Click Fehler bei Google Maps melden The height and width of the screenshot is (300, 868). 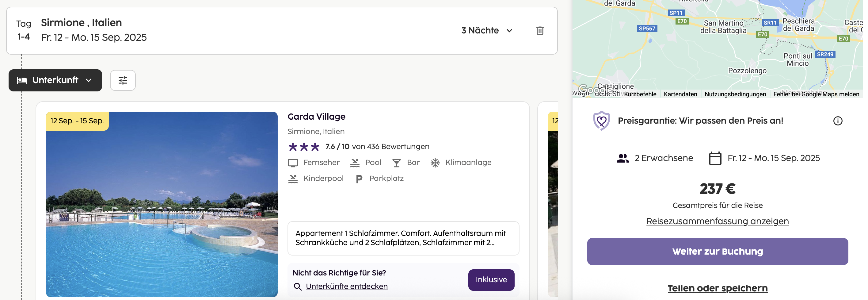point(816,94)
